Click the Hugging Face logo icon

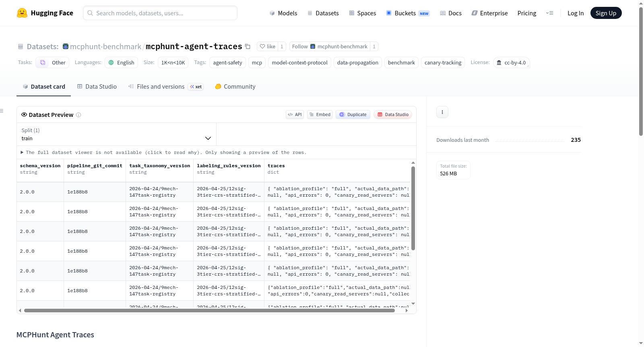click(22, 13)
